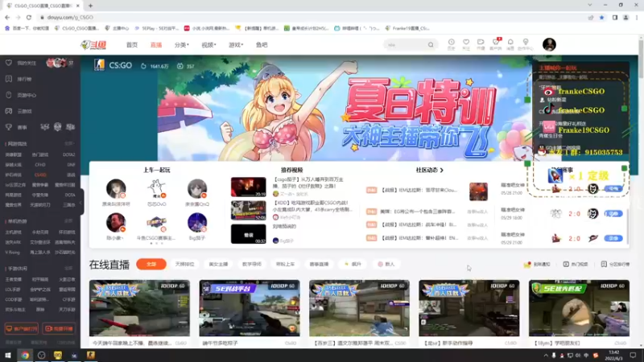This screenshot has width=644, height=362.
Task: Collapse the left sidebar with arrow handle
Action: [x=81, y=202]
